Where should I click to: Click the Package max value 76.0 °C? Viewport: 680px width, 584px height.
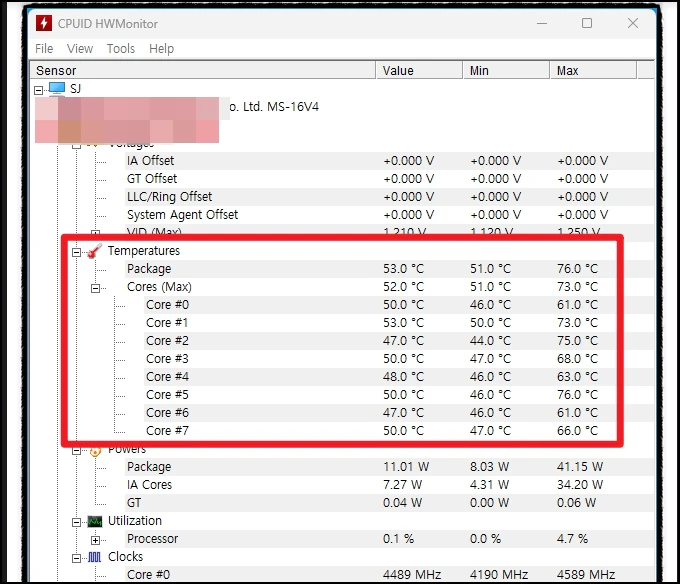(x=577, y=269)
